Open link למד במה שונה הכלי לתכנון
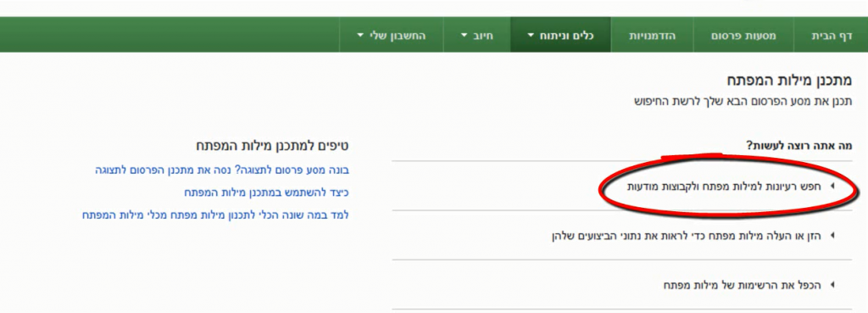Image resolution: width=868 pixels, height=313 pixels. [x=215, y=215]
